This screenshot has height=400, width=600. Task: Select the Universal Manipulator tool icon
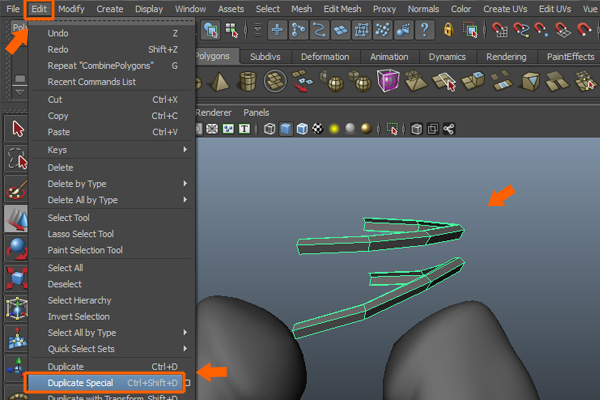tap(16, 309)
